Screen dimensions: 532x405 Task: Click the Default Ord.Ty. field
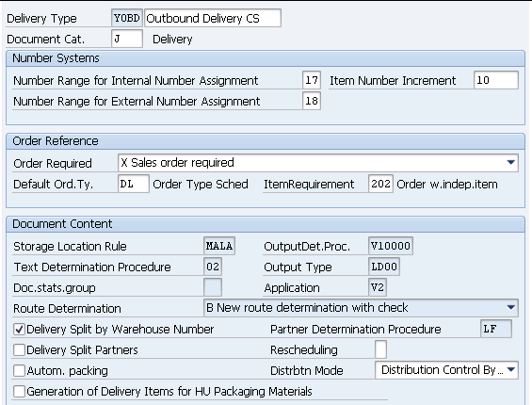pyautogui.click(x=134, y=184)
